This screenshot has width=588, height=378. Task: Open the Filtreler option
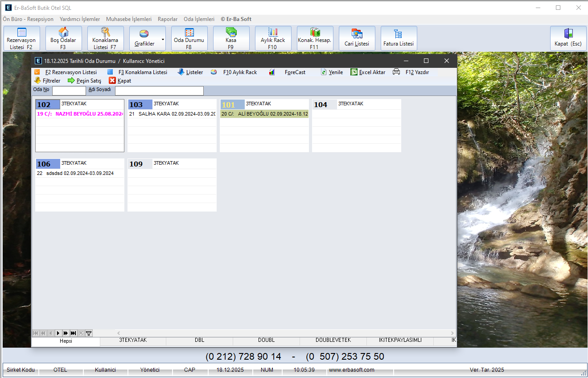coord(47,81)
